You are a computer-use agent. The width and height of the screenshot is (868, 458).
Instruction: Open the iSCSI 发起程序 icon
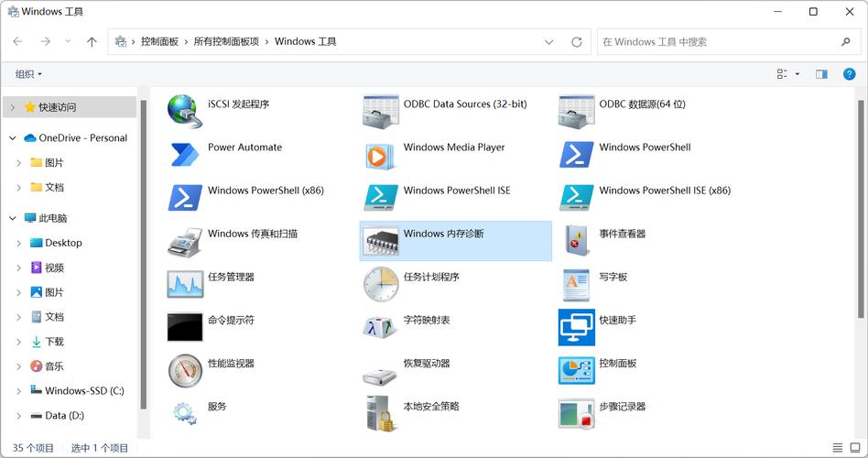185,111
